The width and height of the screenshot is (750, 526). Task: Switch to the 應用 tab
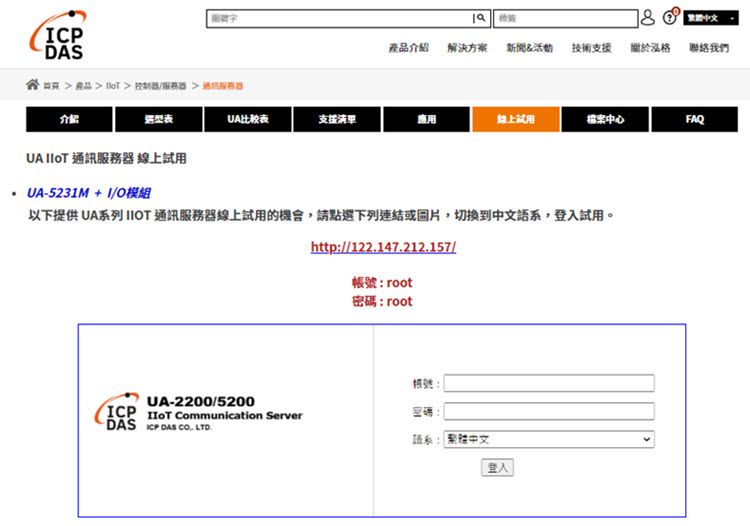[x=427, y=119]
